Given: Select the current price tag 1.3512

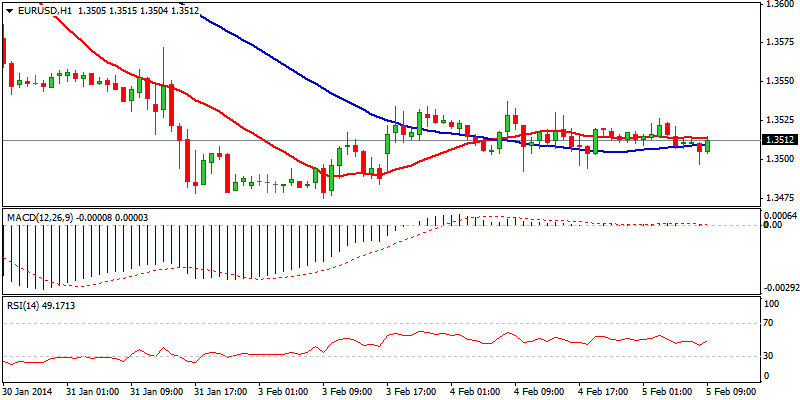Looking at the screenshot, I should (780, 140).
